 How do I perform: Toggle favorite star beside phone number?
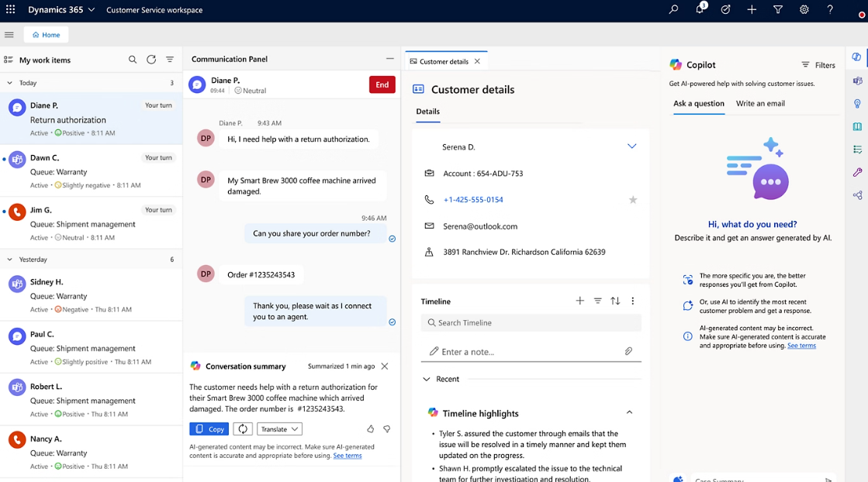(633, 200)
